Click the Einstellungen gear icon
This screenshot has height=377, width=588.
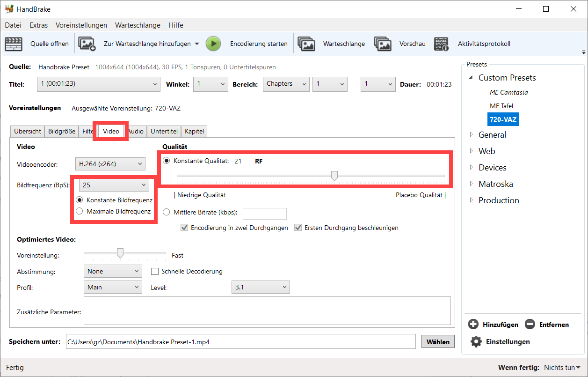coord(476,341)
